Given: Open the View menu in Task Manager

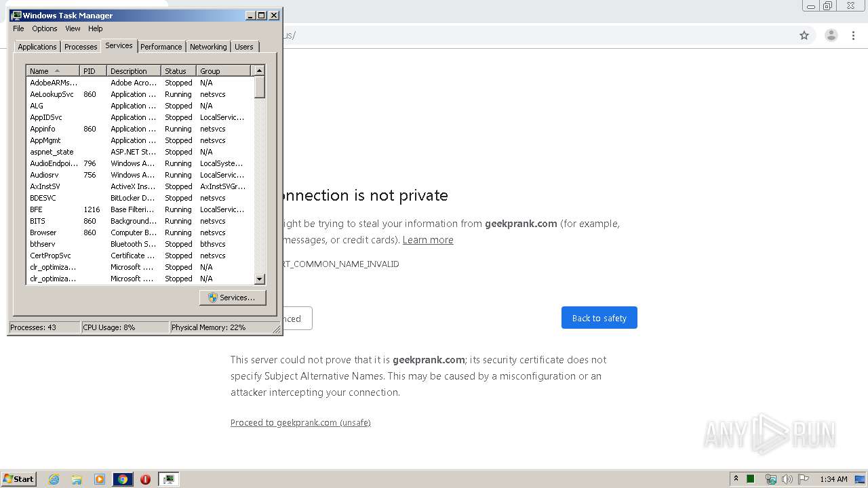Looking at the screenshot, I should click(x=73, y=28).
